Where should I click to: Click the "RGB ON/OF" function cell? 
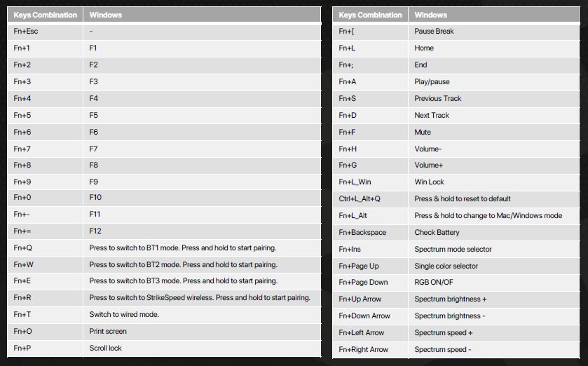point(435,283)
